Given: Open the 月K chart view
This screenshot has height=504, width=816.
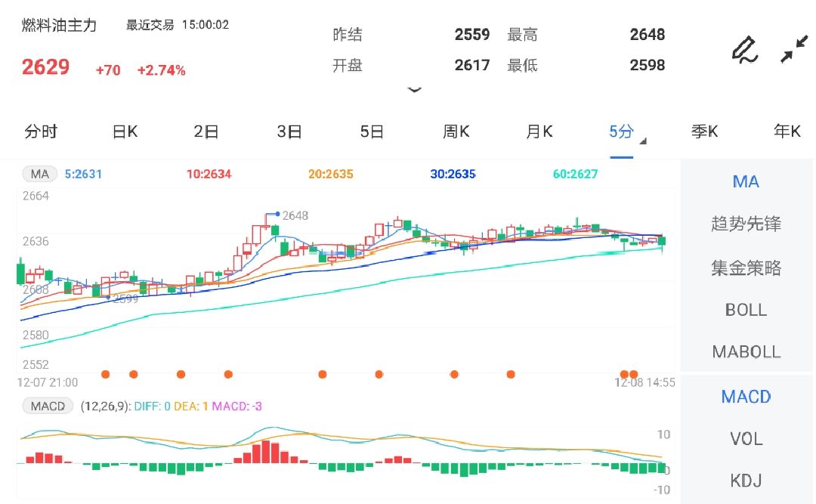Looking at the screenshot, I should coord(539,131).
